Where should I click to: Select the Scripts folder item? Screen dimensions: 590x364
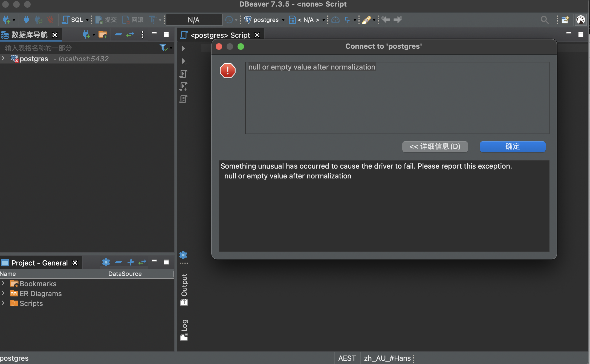[x=31, y=303]
